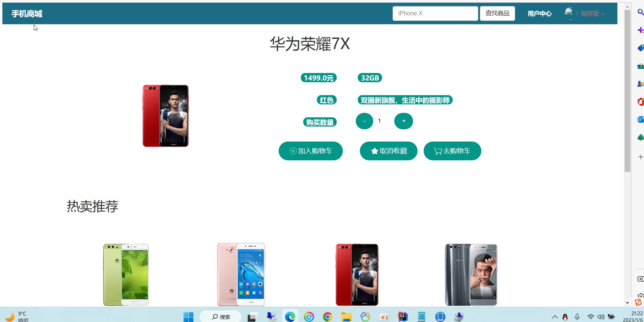Click the 华为荣耀7X product title
This screenshot has height=322, width=644.
310,44
